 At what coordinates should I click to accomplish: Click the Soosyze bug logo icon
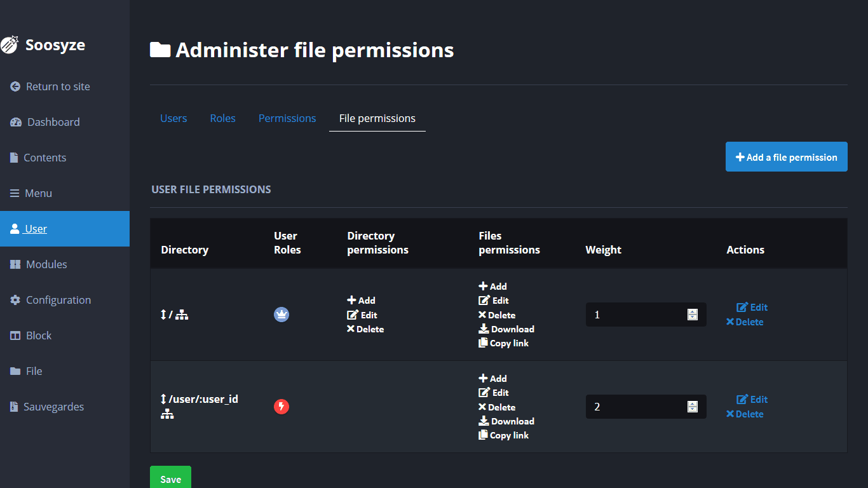[x=10, y=44]
